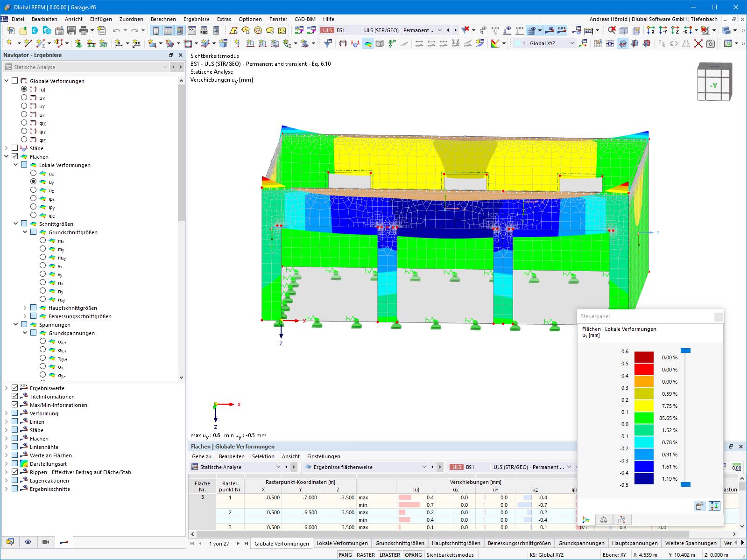This screenshot has width=747, height=560.
Task: Click the print icon in toolbar
Action: point(84,30)
